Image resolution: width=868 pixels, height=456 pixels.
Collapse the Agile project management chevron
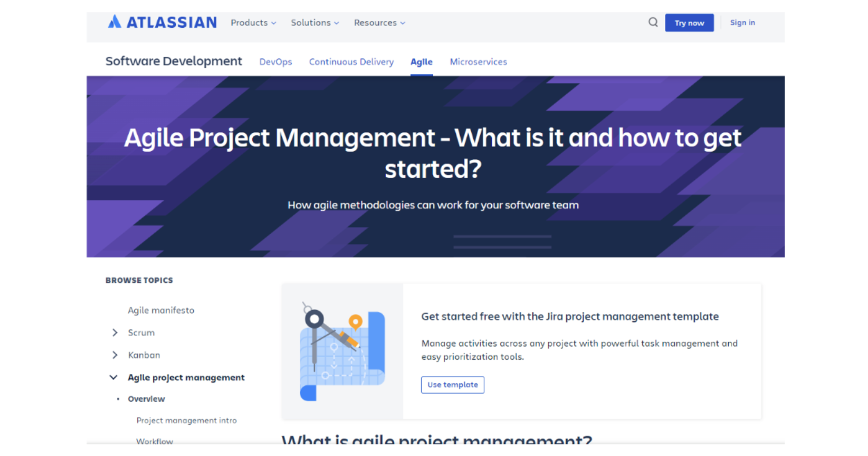pos(113,377)
